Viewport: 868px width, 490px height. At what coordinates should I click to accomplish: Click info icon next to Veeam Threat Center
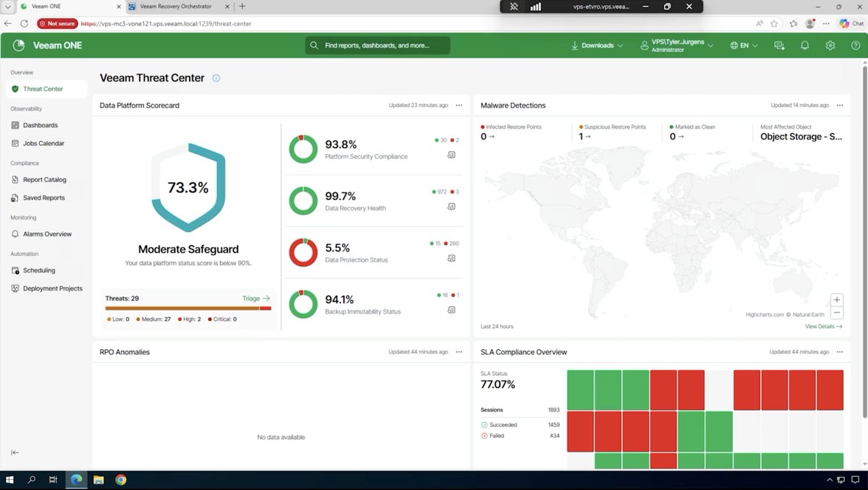tap(216, 78)
